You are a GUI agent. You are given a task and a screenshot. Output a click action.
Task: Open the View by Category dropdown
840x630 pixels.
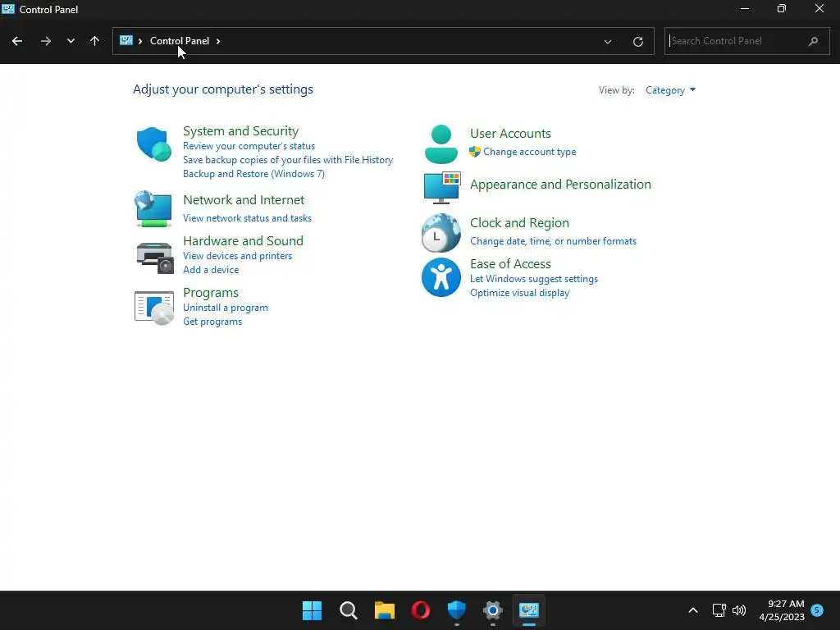(x=670, y=90)
